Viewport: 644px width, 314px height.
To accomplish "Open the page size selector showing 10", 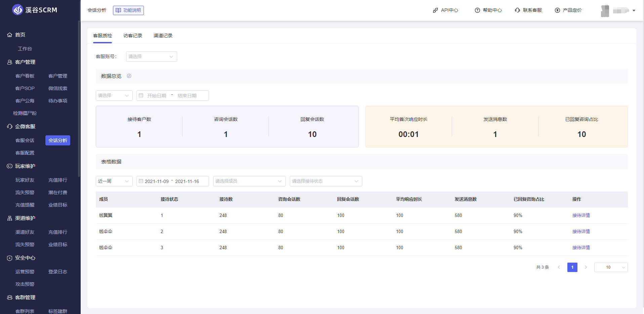I will pos(611,267).
